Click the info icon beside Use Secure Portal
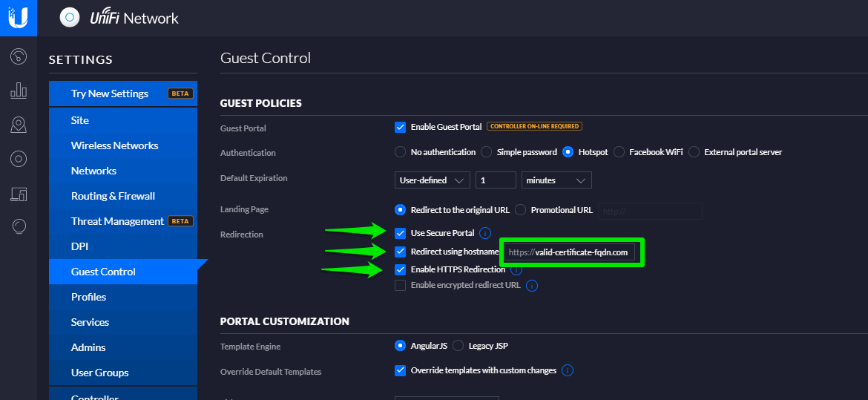This screenshot has width=868, height=400. click(485, 233)
